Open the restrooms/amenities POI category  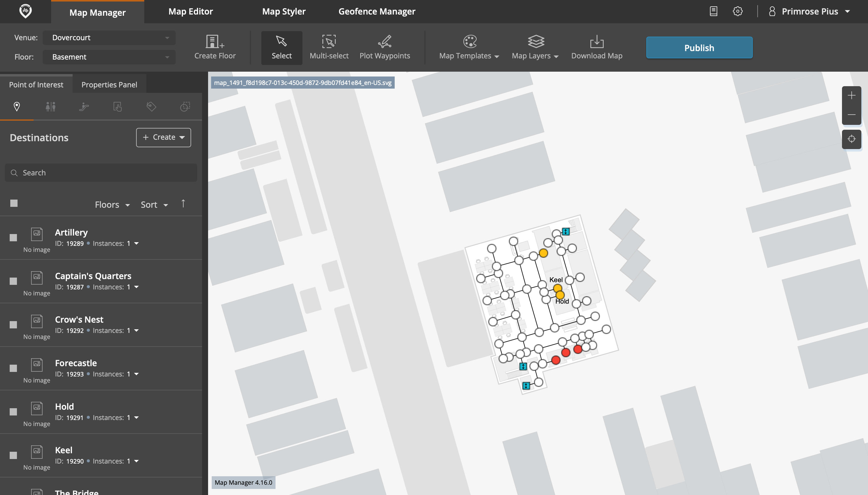[50, 106]
